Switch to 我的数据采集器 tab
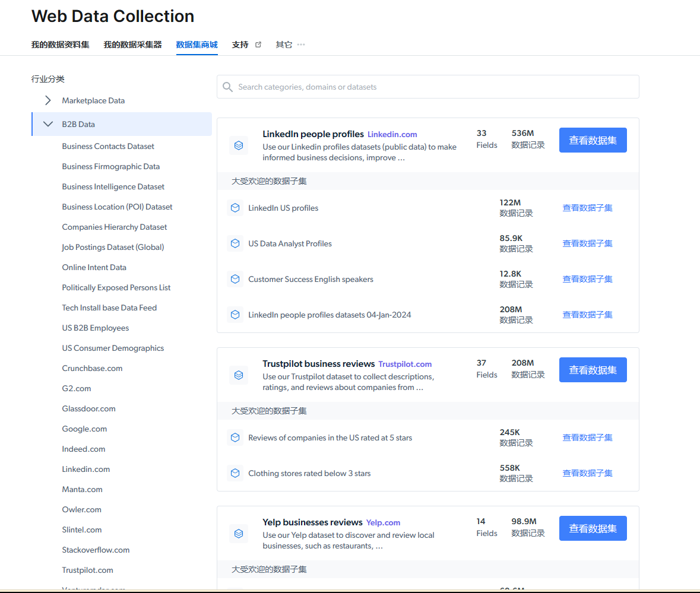The width and height of the screenshot is (700, 593). pyautogui.click(x=132, y=45)
